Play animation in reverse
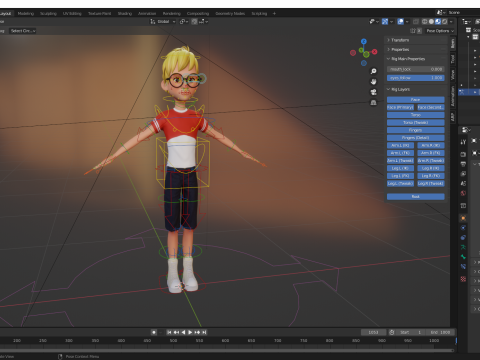480x360 pixels. tap(183, 332)
